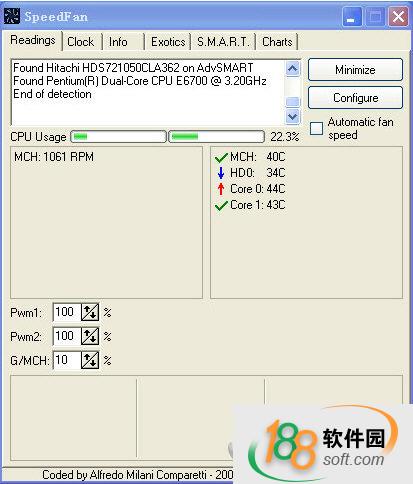Click the green checkmark beside MCH temperature
The width and height of the screenshot is (413, 484).
tap(221, 158)
